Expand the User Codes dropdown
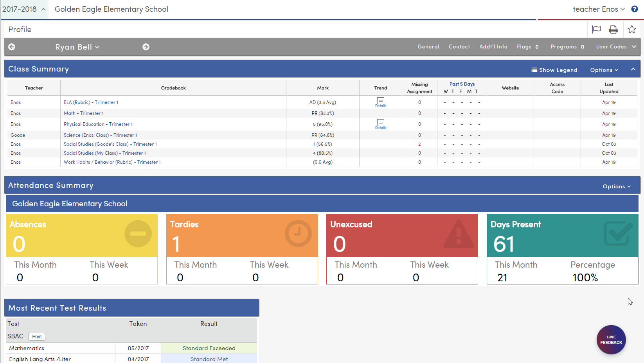This screenshot has width=644, height=363. click(x=615, y=47)
